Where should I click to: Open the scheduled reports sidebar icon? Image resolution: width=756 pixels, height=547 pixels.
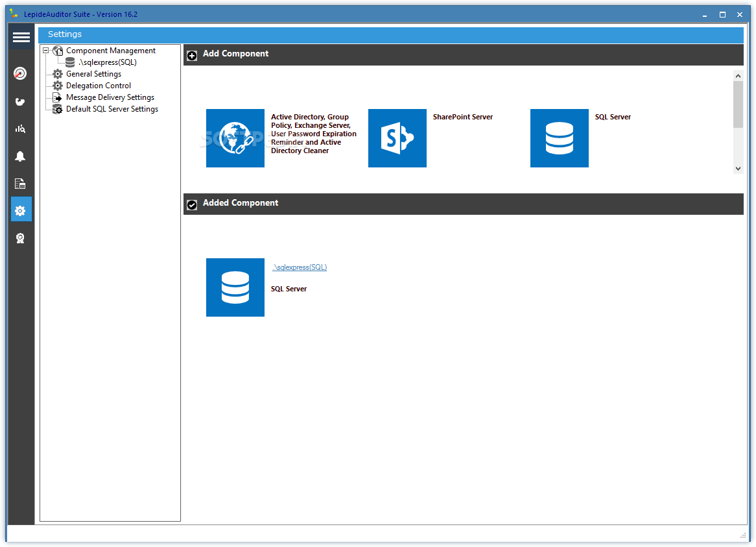point(20,184)
